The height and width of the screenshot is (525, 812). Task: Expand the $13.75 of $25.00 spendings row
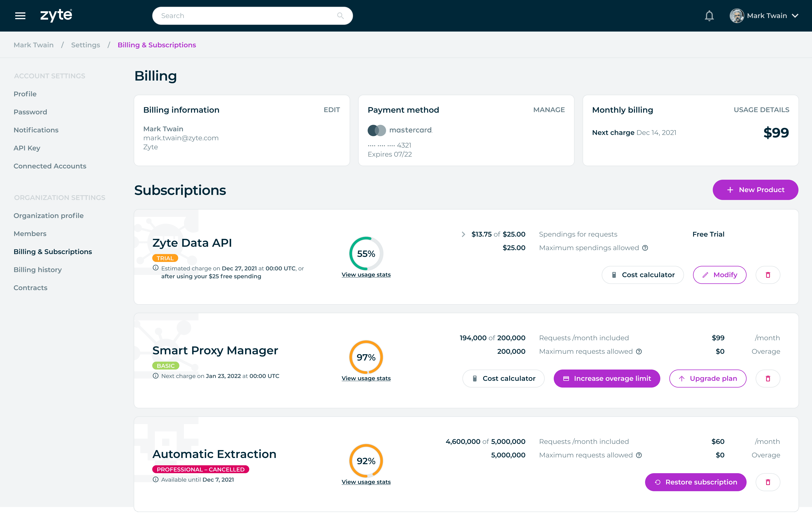point(463,234)
